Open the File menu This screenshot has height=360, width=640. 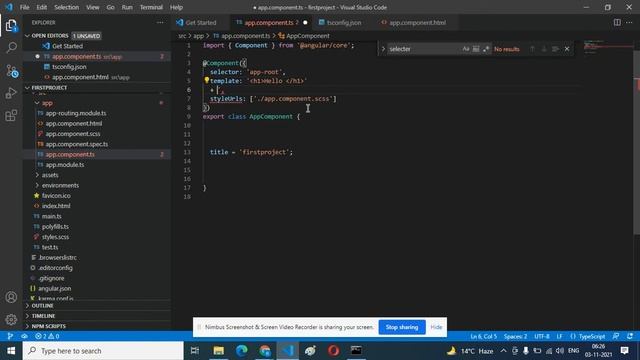click(x=24, y=7)
